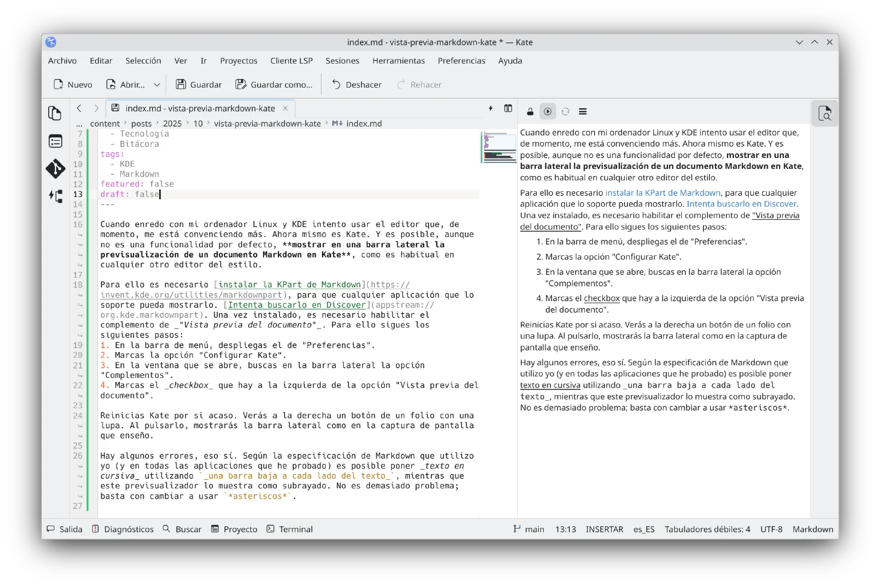Open the Documents sidebar panel icon
The height and width of the screenshot is (588, 880).
(55, 113)
